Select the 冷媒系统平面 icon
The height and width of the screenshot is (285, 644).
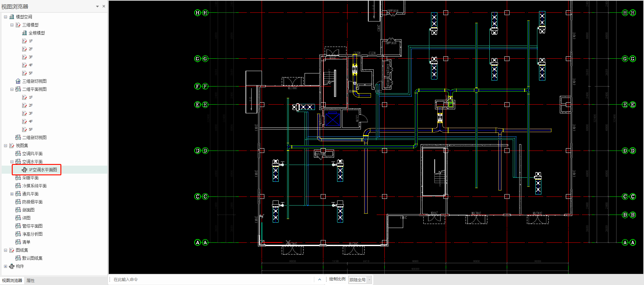point(18,186)
